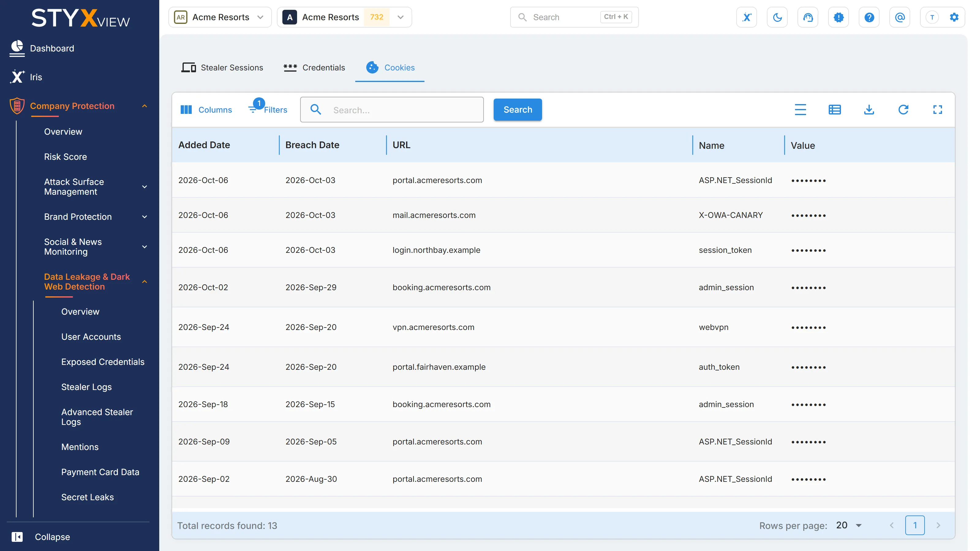Expand Brand Protection menu

click(145, 217)
